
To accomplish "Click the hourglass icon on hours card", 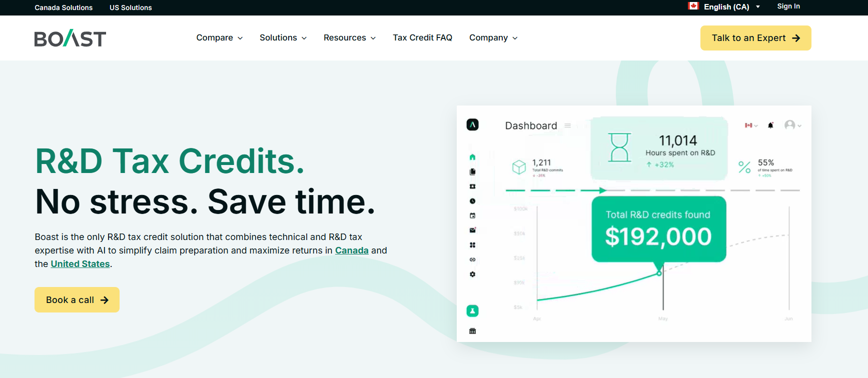I will coord(619,147).
